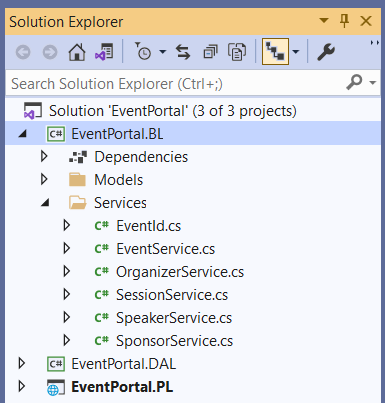This screenshot has height=403, width=385.
Task: Select EventService.cs file
Action: pyautogui.click(x=166, y=249)
